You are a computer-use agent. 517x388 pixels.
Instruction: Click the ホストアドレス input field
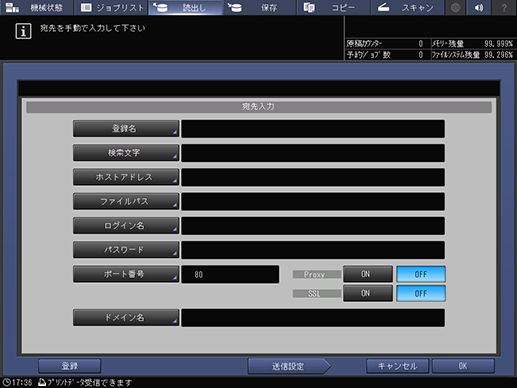coord(313,177)
